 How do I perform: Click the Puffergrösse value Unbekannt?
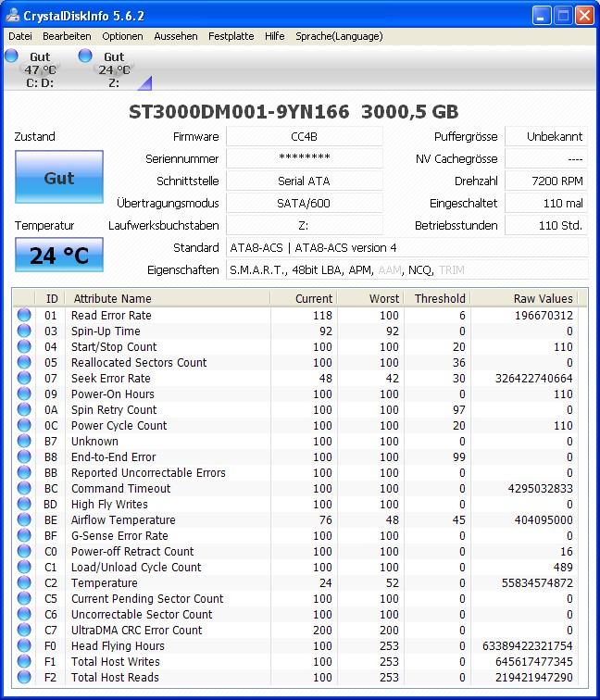click(x=546, y=137)
